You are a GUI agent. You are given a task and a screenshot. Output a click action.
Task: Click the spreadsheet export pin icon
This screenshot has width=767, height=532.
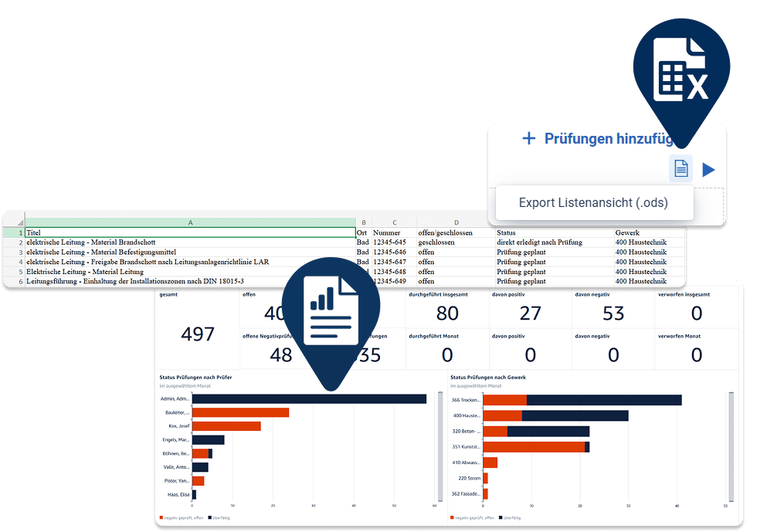pyautogui.click(x=679, y=71)
